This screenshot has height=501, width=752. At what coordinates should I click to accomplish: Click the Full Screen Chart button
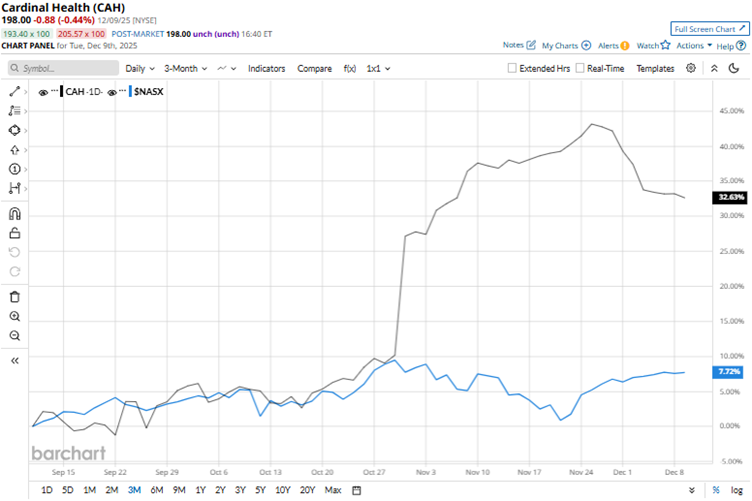pos(710,29)
